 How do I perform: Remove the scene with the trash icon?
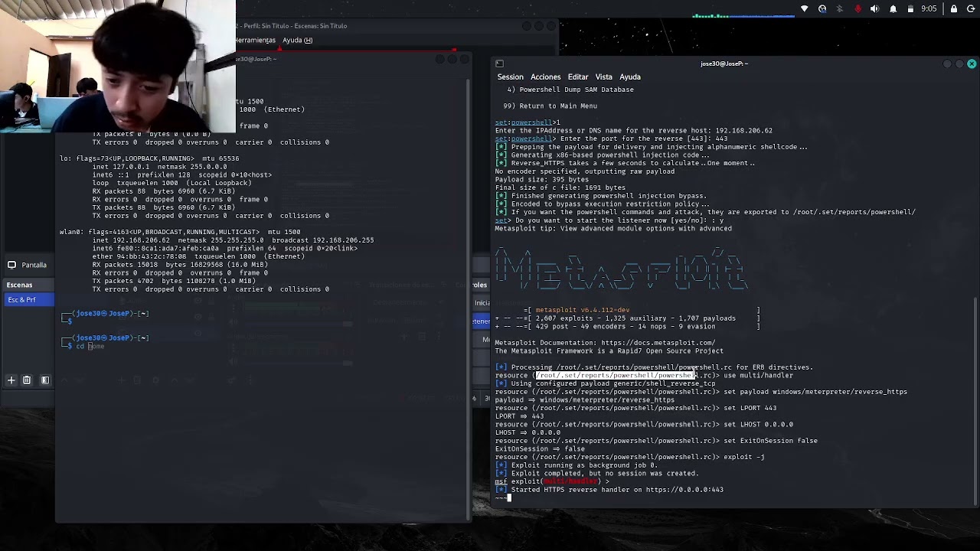point(27,380)
